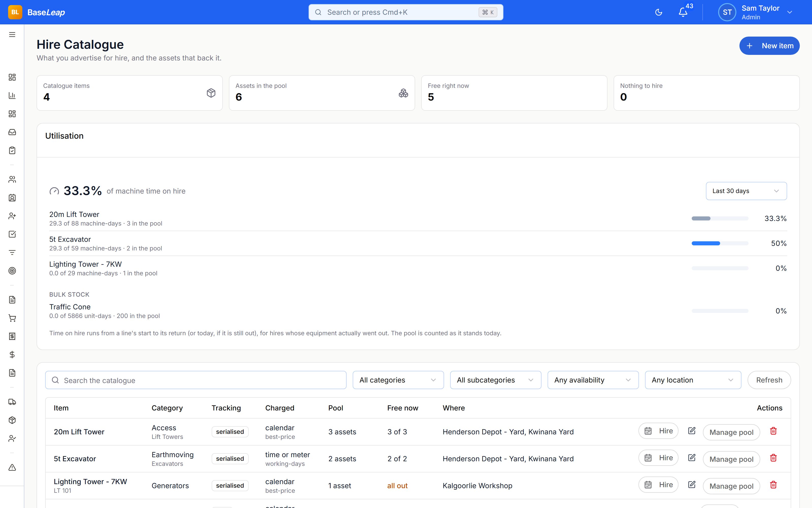This screenshot has height=508, width=812.
Task: Click the Catalogue items stat card
Action: click(129, 93)
